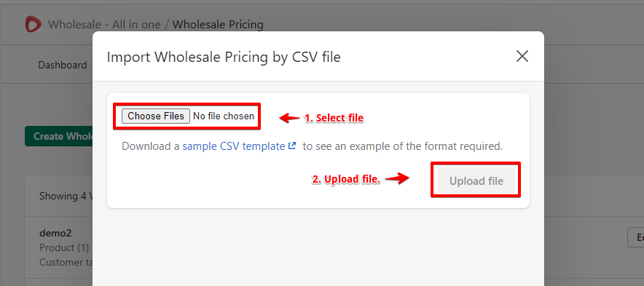644x286 pixels.
Task: Switch to the Dashboard tab
Action: point(63,65)
